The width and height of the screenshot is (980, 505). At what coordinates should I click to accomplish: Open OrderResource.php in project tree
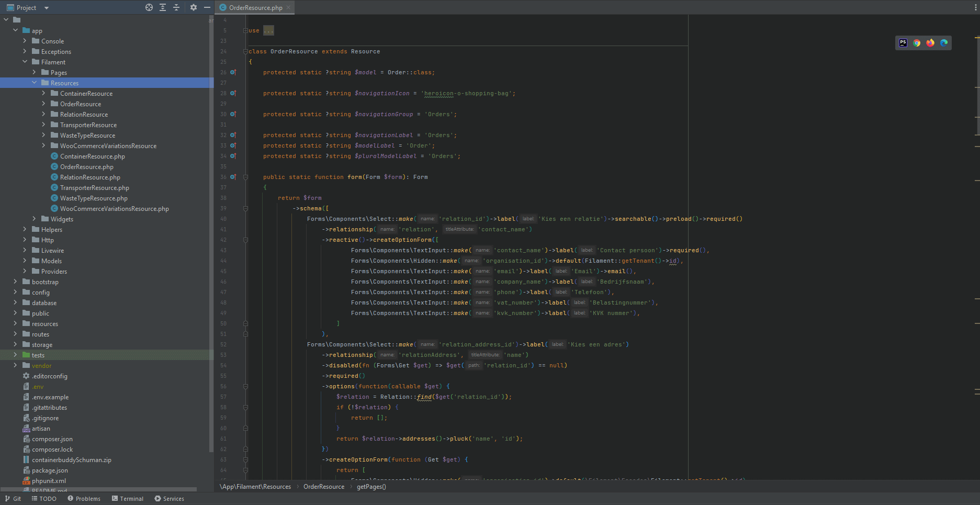tap(86, 167)
